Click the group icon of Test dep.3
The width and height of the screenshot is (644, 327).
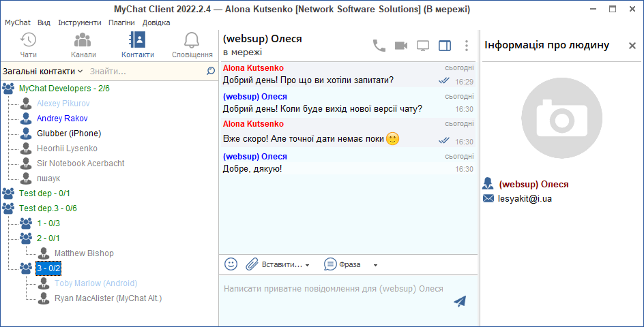[x=8, y=208]
